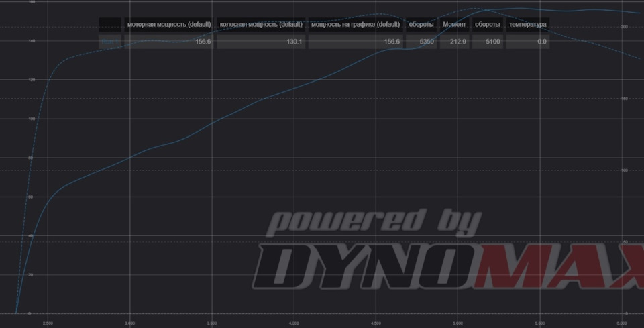This screenshot has height=328, width=644.
Task: Click the 'Момент' column header
Action: (454, 25)
